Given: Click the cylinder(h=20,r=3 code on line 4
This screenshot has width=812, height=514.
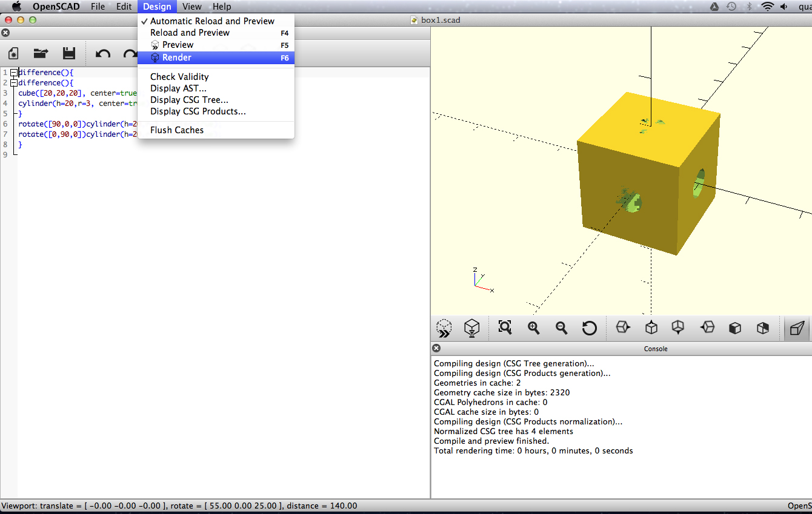Looking at the screenshot, I should point(78,104).
